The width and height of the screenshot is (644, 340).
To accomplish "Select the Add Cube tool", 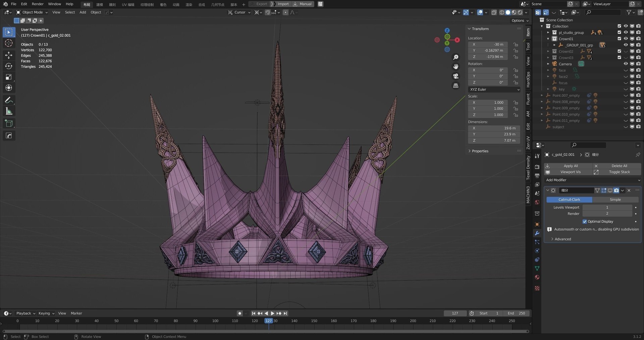I will pos(9,123).
